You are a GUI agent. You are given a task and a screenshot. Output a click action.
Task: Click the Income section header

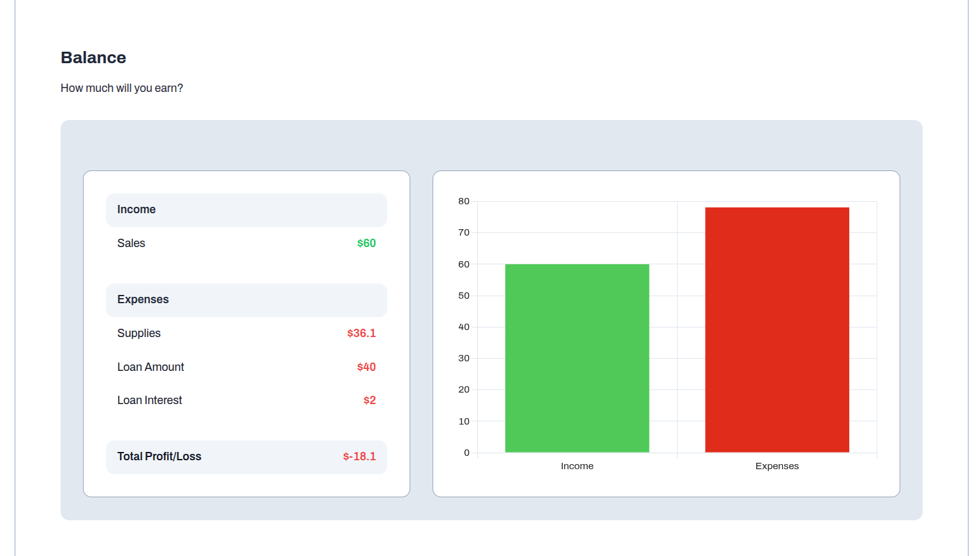pos(137,209)
